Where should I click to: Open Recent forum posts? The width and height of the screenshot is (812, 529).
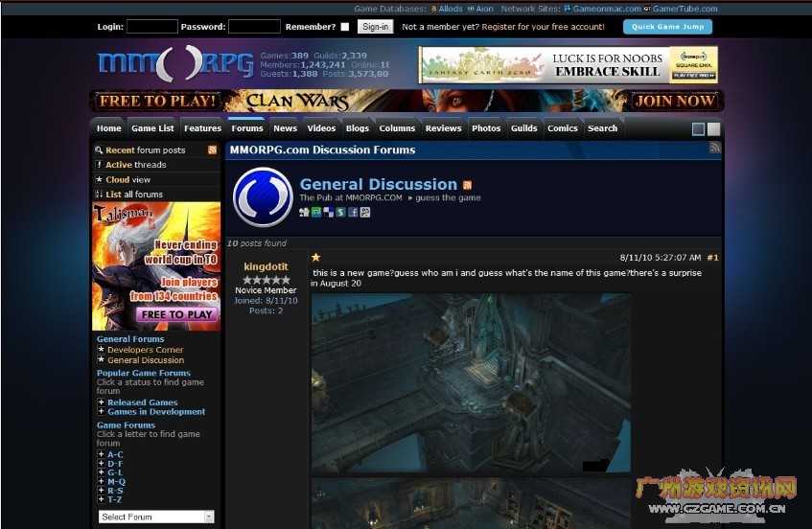coord(145,150)
